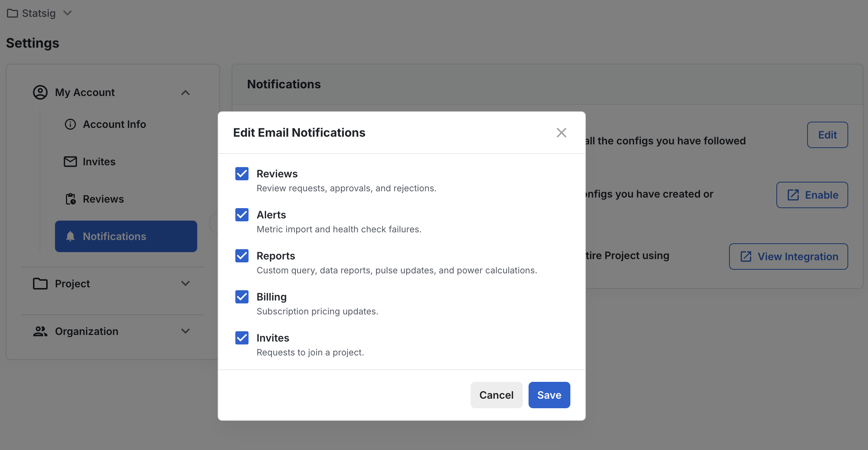The width and height of the screenshot is (868, 450).
Task: Open Reviews in sidebar
Action: tap(103, 199)
